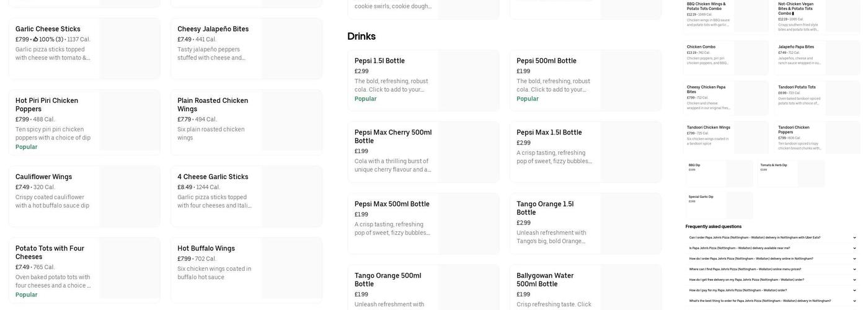Image resolution: width=868 pixels, height=310 pixels.
Task: Expand the 'online menu prices' FAQ chevron
Action: [854, 269]
